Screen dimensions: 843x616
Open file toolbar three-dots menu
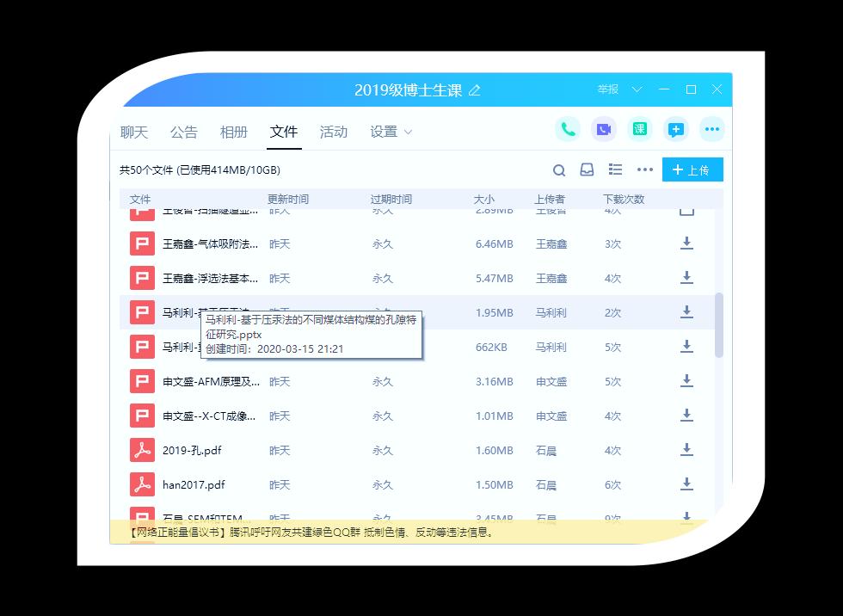tap(645, 170)
